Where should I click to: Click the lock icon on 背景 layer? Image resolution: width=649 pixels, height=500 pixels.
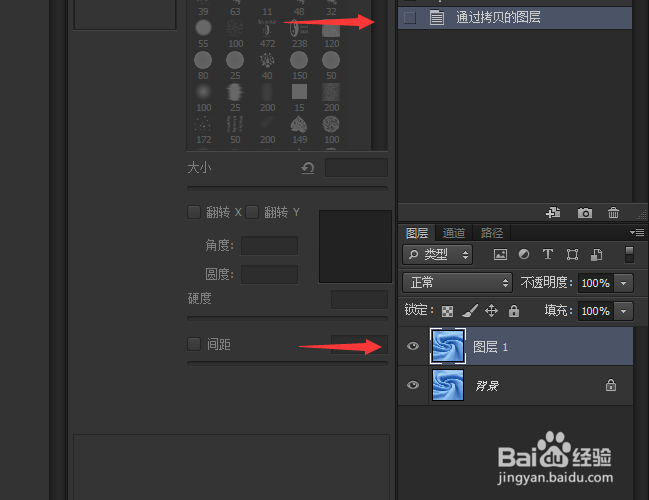tap(611, 385)
